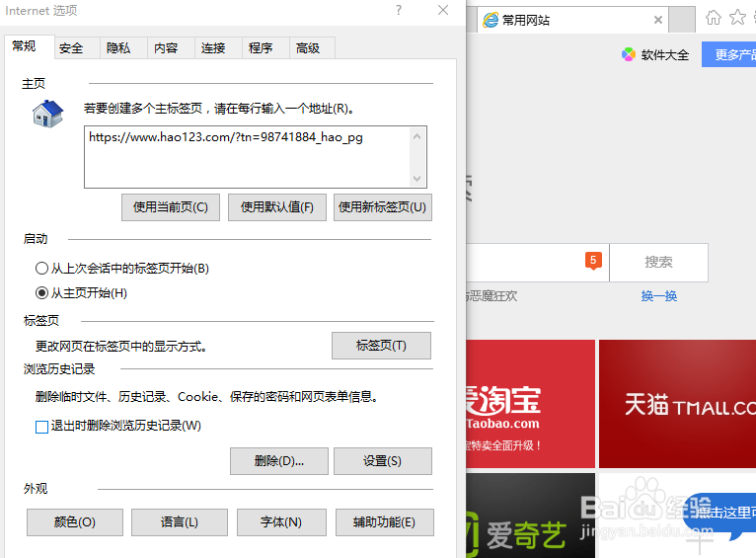Click the dialog help question mark

click(x=399, y=10)
